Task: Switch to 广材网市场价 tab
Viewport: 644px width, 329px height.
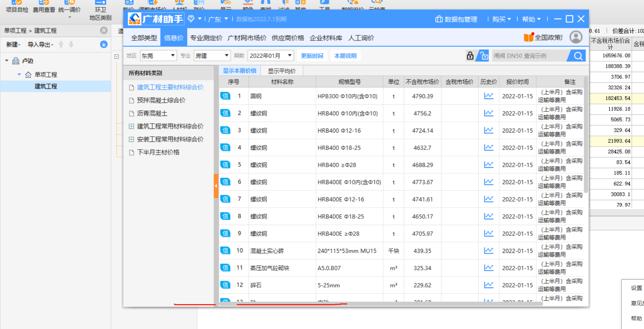Action: coord(247,38)
